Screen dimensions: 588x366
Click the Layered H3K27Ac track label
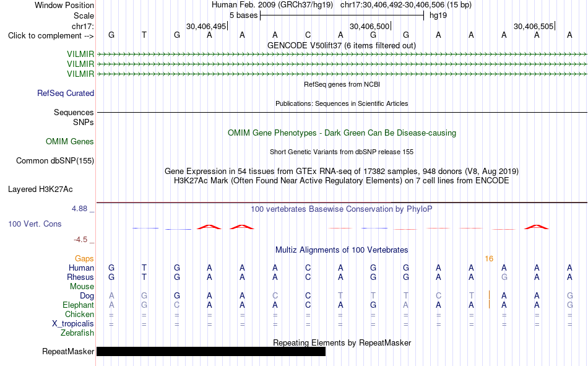pyautogui.click(x=40, y=190)
